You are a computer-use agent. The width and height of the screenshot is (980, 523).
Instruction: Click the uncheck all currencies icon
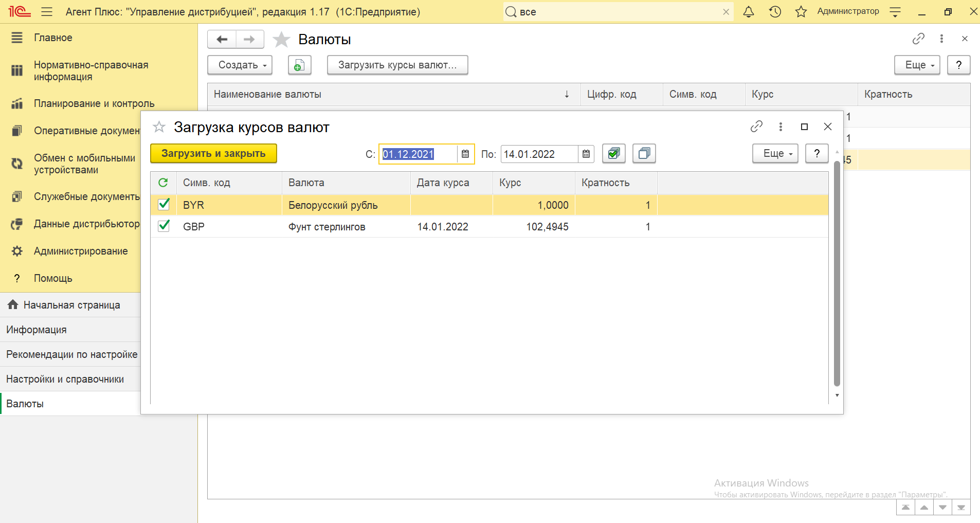pos(644,154)
